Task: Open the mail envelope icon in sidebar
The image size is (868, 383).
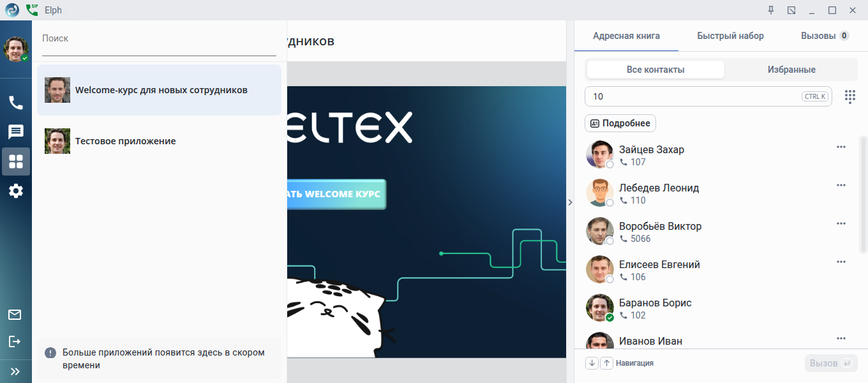Action: 15,315
